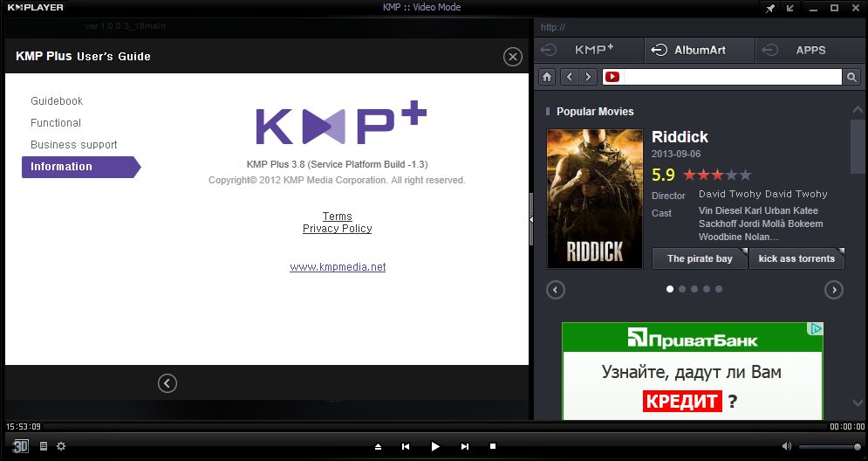Click the Riddick 5.9 rating score
The image size is (868, 461).
click(x=663, y=175)
